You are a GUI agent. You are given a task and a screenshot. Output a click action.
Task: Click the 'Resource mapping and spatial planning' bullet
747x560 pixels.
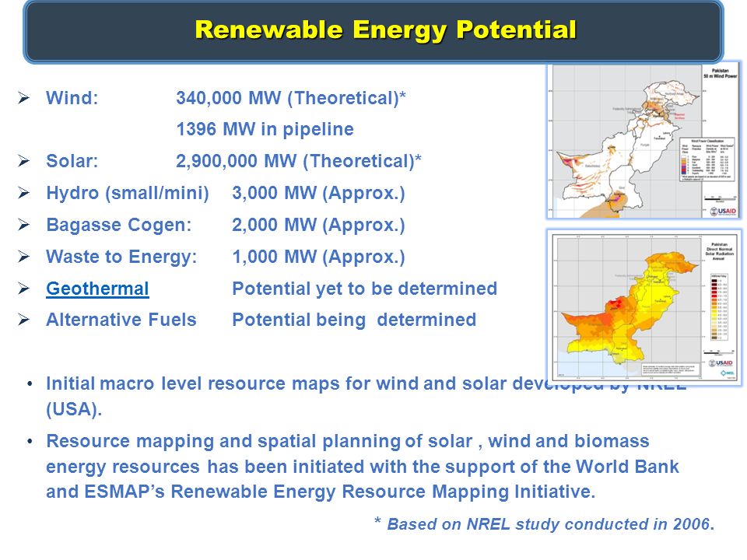[362, 466]
